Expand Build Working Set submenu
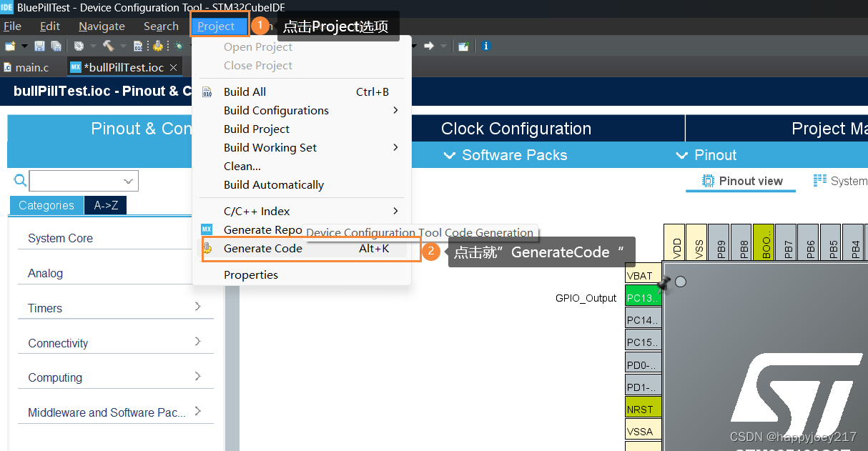The image size is (868, 451). (302, 147)
